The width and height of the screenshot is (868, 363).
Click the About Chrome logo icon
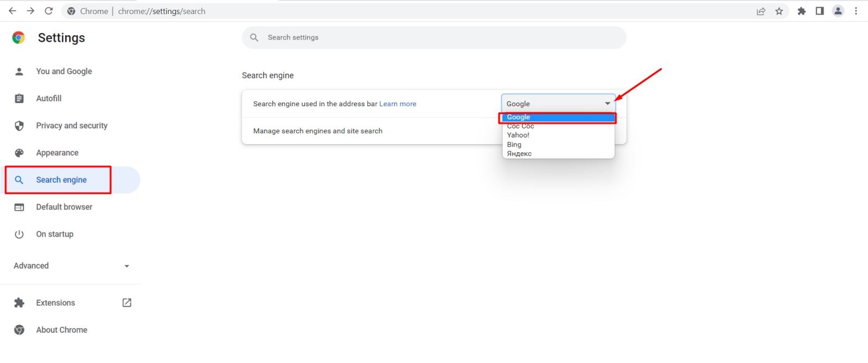19,330
